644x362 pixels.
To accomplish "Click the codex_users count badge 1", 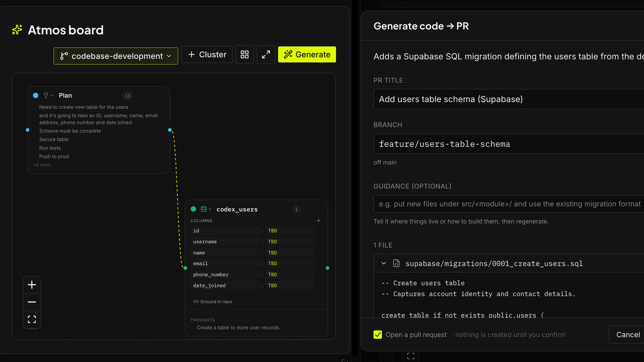I will (296, 209).
